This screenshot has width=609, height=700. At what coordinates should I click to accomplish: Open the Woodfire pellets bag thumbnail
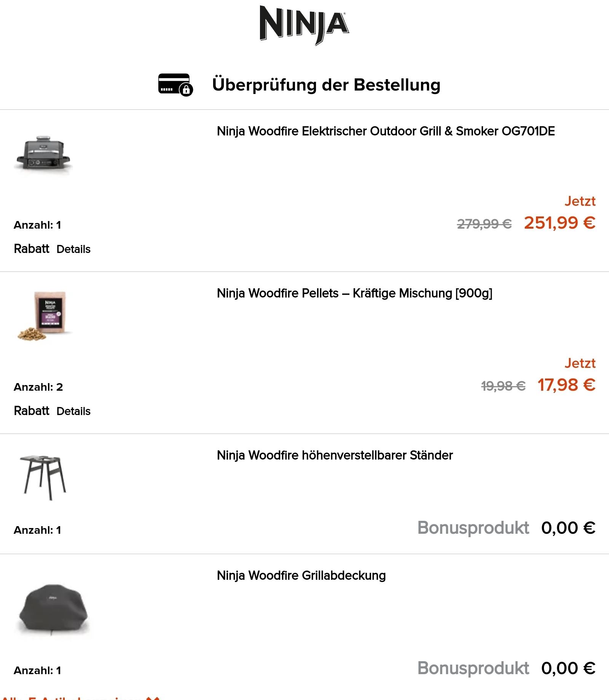[x=45, y=316]
